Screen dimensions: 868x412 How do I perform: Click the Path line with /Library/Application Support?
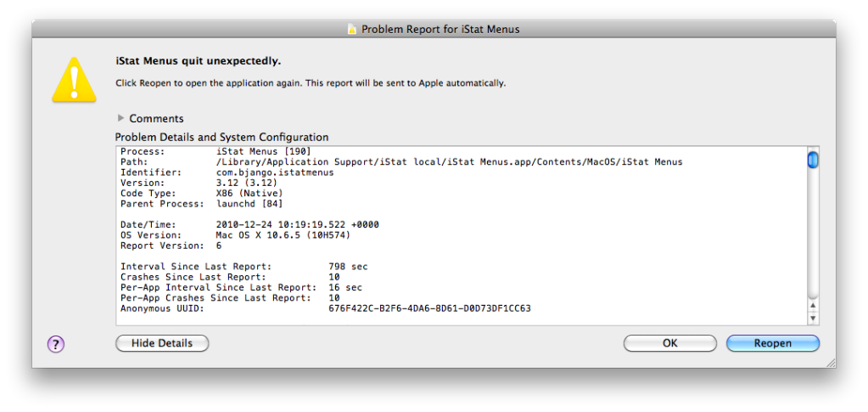(401, 162)
